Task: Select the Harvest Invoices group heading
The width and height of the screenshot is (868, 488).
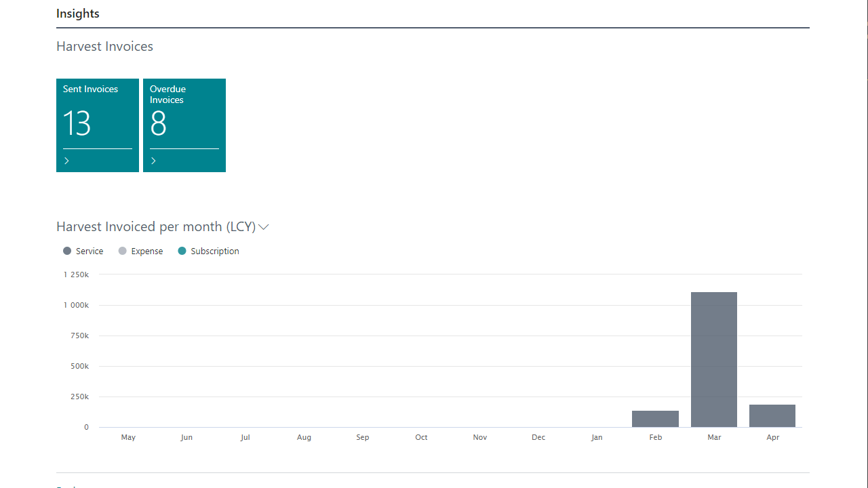Action: tap(104, 46)
